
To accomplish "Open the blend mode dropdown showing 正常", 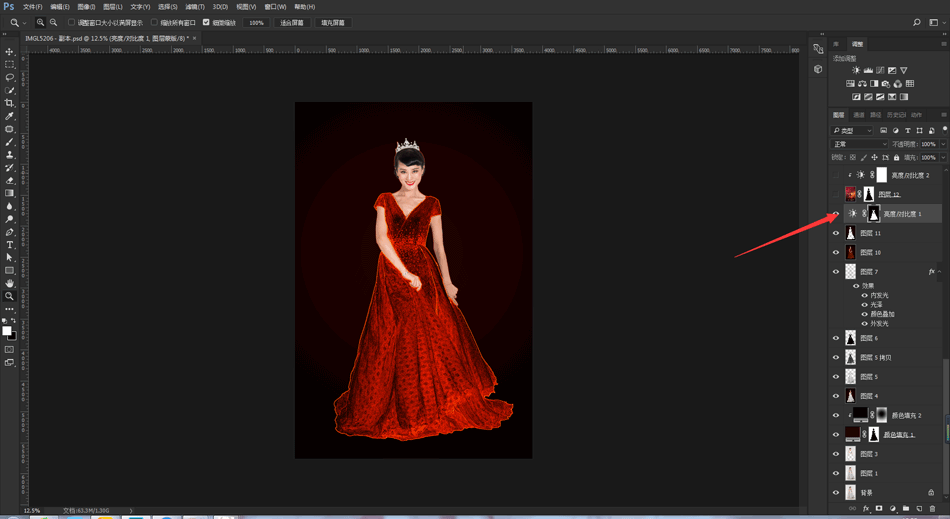I will [859, 144].
